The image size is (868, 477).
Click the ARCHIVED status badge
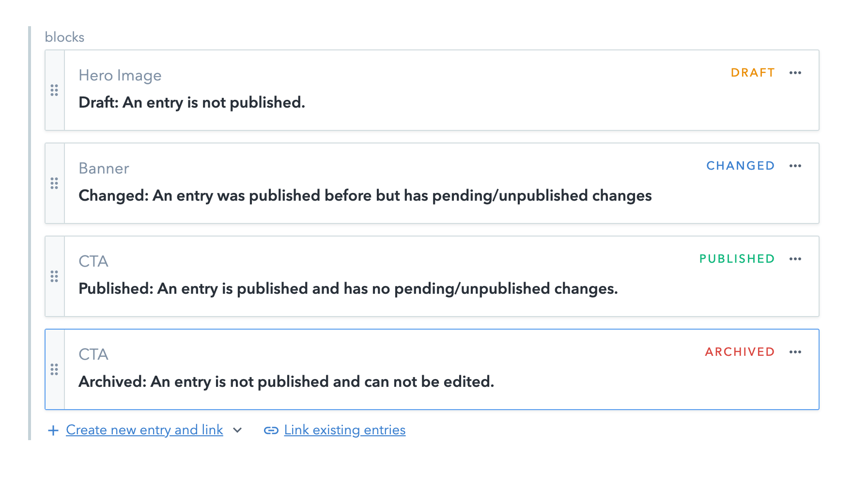tap(740, 352)
